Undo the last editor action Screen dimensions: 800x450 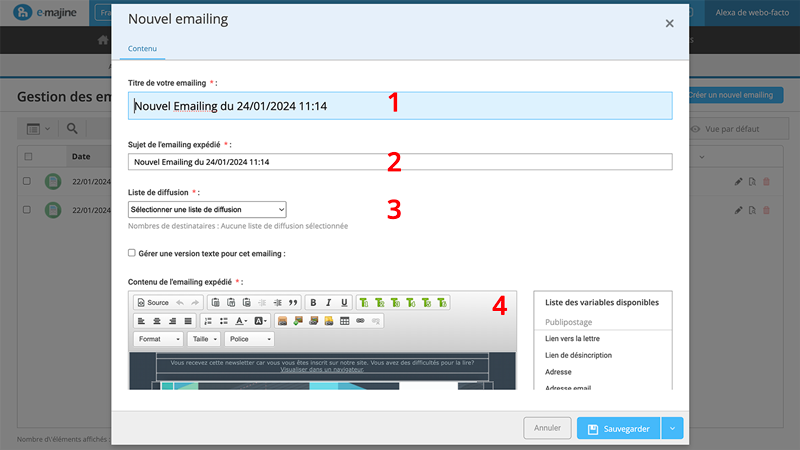180,303
